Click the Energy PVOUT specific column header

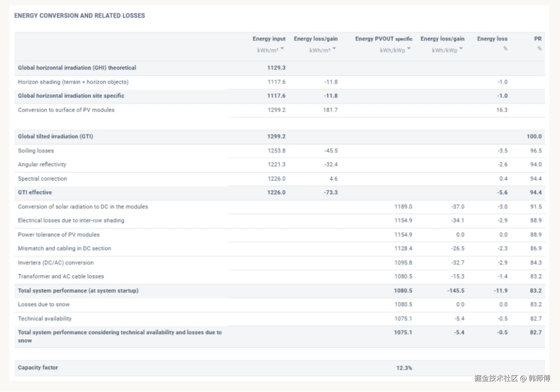point(383,39)
